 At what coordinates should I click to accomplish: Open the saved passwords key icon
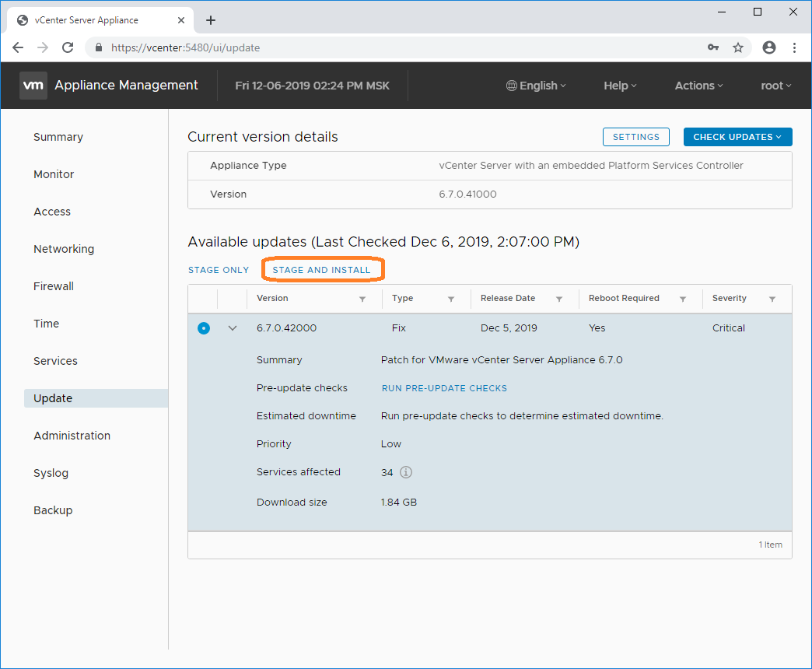click(713, 47)
